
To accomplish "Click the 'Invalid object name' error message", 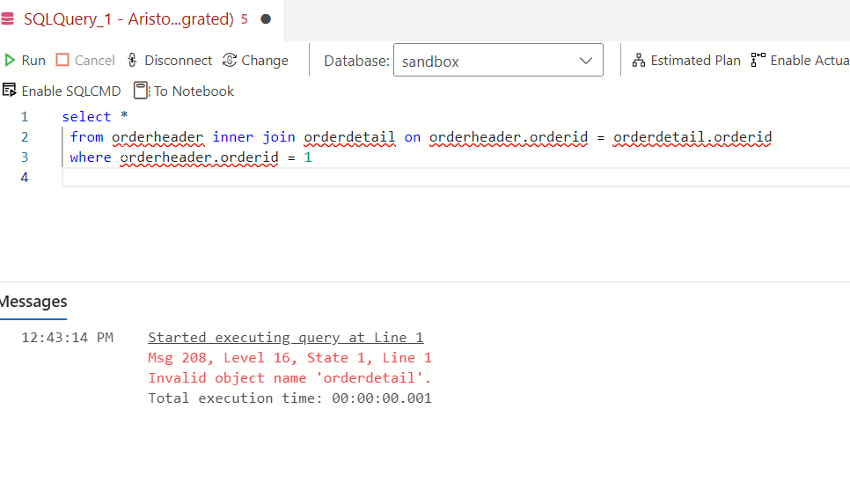I will [289, 378].
